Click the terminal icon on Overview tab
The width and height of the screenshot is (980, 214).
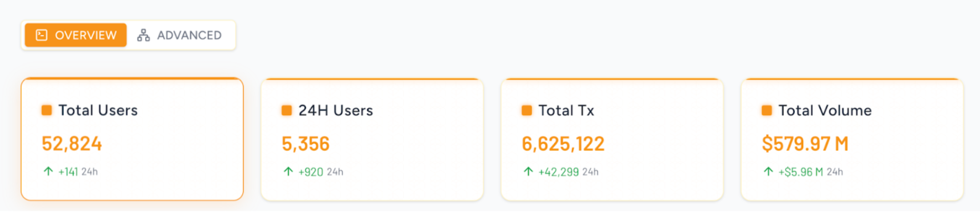coord(42,35)
